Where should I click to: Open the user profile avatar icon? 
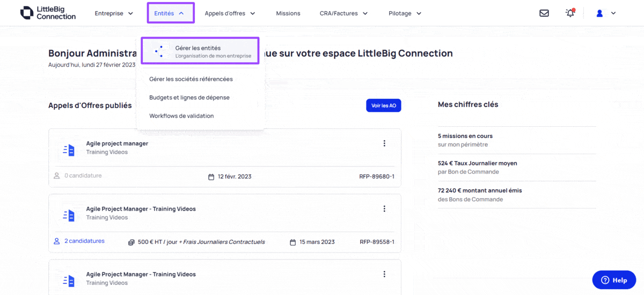coord(600,13)
